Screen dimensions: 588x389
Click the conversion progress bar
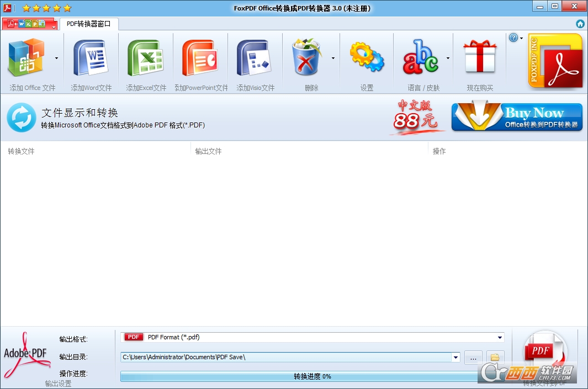pyautogui.click(x=312, y=376)
